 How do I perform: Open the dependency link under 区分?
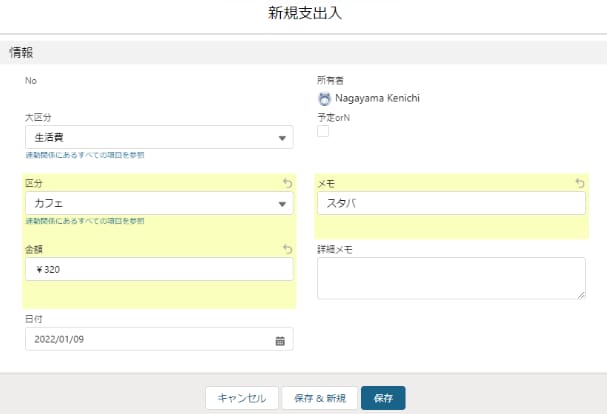tap(85, 221)
